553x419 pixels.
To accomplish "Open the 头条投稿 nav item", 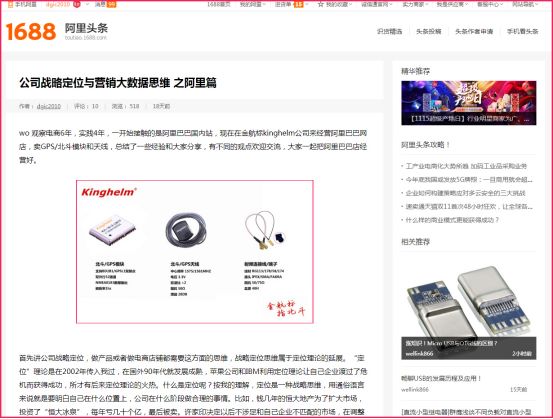I will (429, 31).
